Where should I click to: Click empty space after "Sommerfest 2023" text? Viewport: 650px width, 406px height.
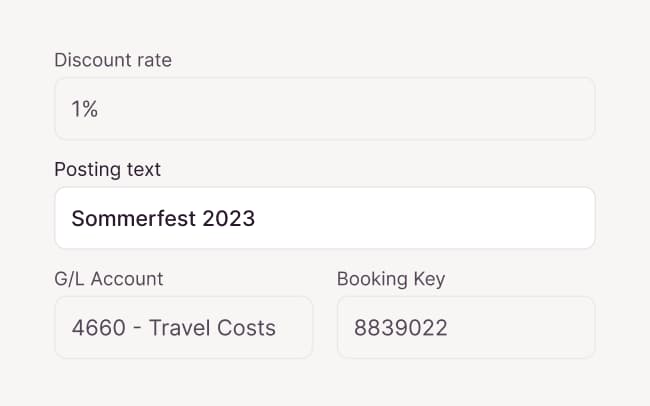point(420,218)
